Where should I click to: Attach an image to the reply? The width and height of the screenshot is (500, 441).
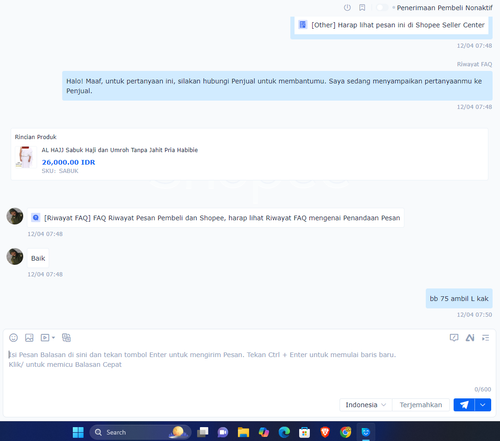29,338
